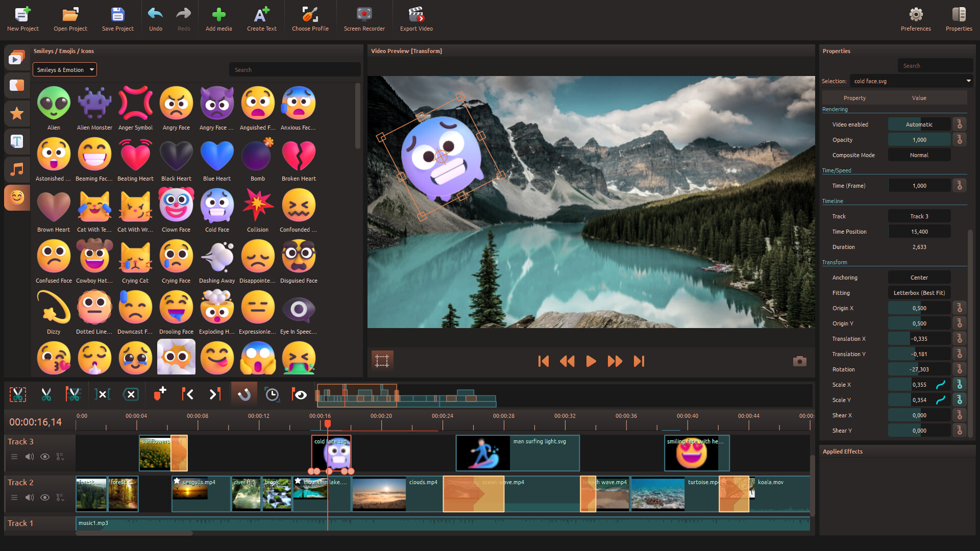Open the Smileys & Emotion category dropdown

[x=65, y=70]
